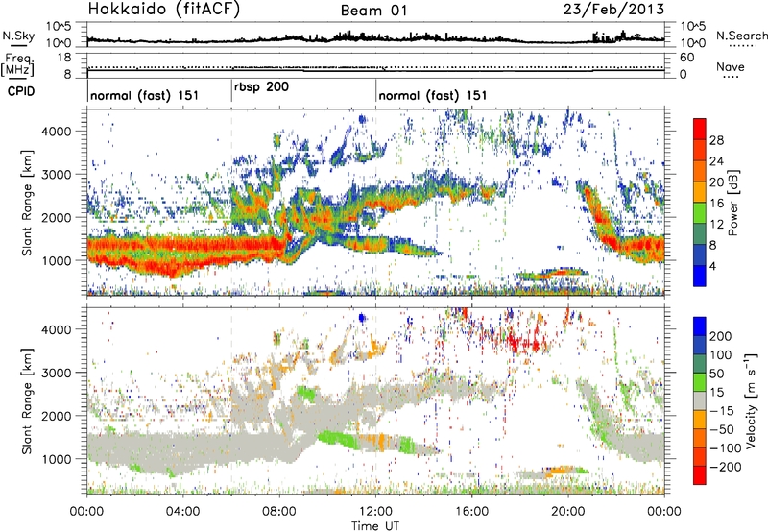Screen dimensions: 768x532
Task: Click the '4' Power colorbar label
Action: pos(713,266)
